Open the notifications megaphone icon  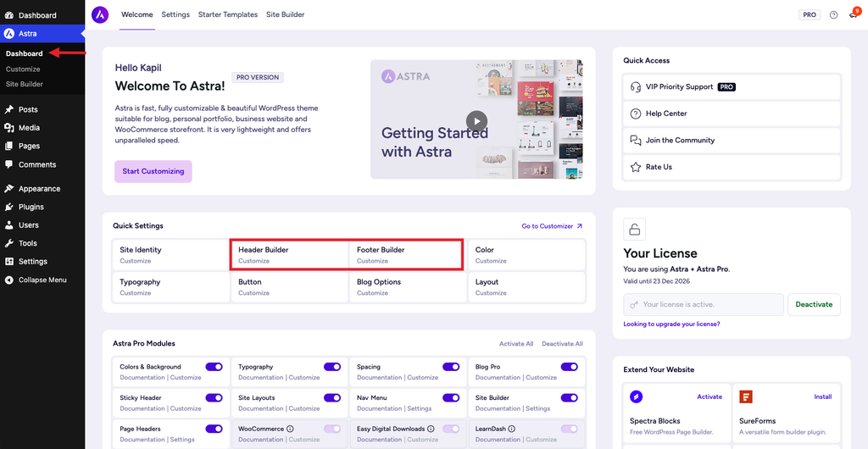854,15
